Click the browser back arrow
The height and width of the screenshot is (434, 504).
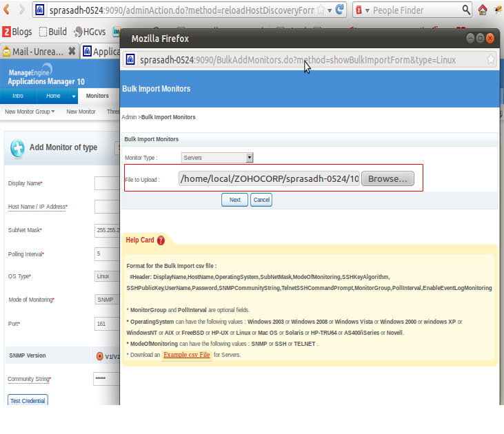point(6,10)
